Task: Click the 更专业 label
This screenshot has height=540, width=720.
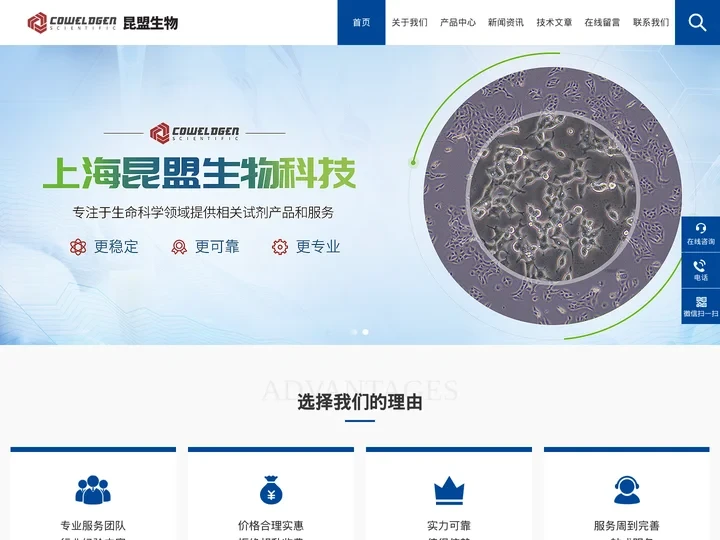Action: click(318, 247)
